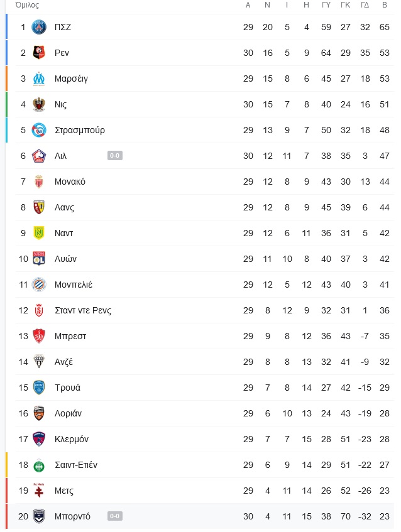Click the Λυών club logo
The width and height of the screenshot is (401, 532).
coord(39,259)
